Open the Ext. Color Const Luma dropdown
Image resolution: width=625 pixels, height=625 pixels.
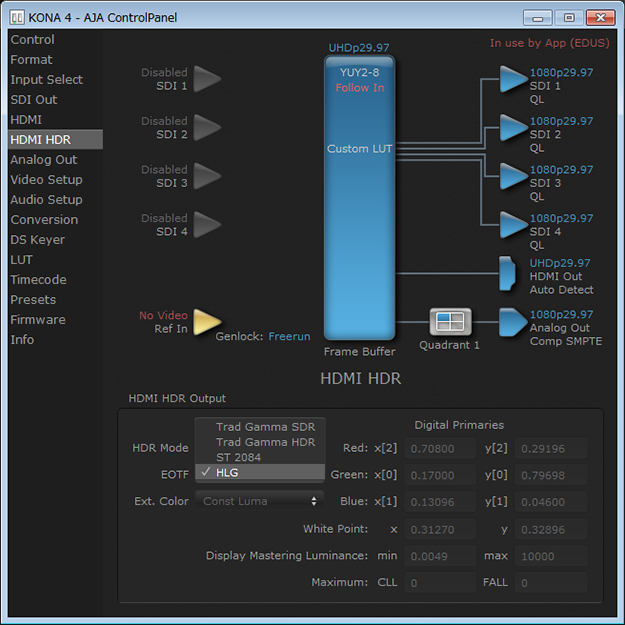tap(260, 501)
